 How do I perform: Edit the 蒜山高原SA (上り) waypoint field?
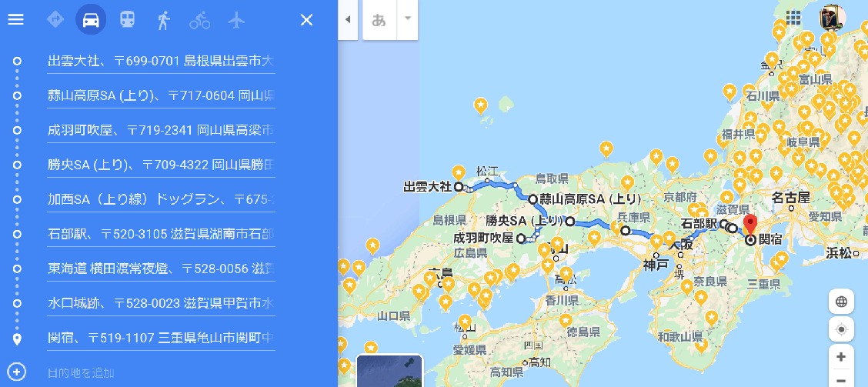pos(161,95)
